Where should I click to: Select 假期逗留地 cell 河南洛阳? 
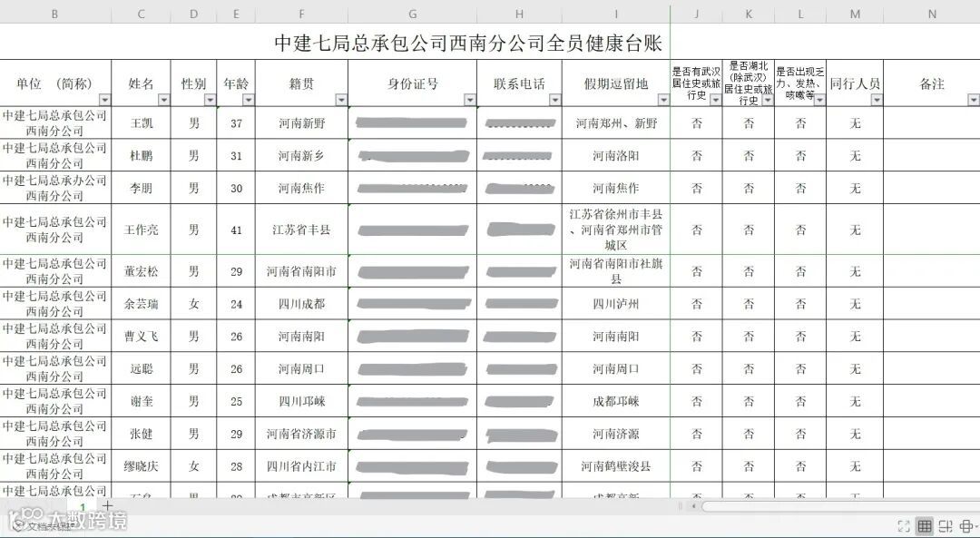(x=616, y=155)
